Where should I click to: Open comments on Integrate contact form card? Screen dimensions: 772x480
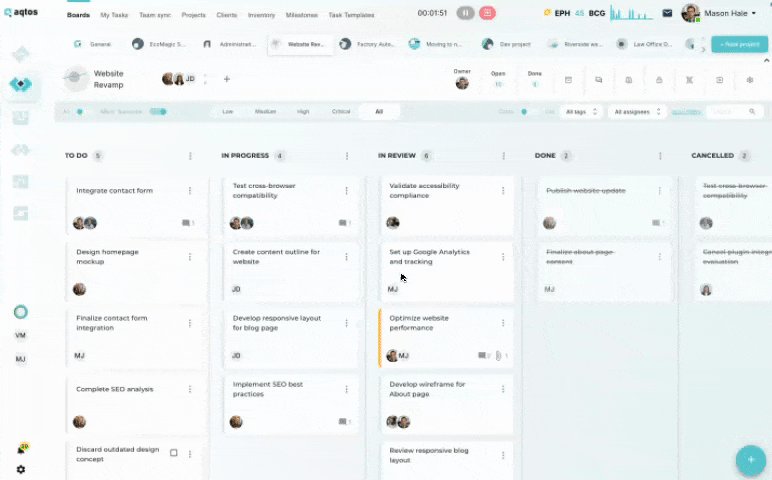click(x=188, y=223)
